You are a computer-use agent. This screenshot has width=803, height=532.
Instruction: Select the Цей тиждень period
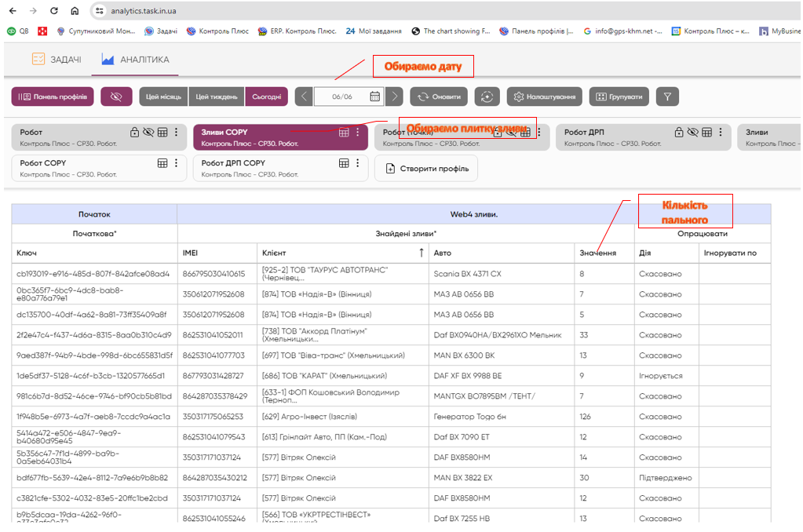(217, 97)
